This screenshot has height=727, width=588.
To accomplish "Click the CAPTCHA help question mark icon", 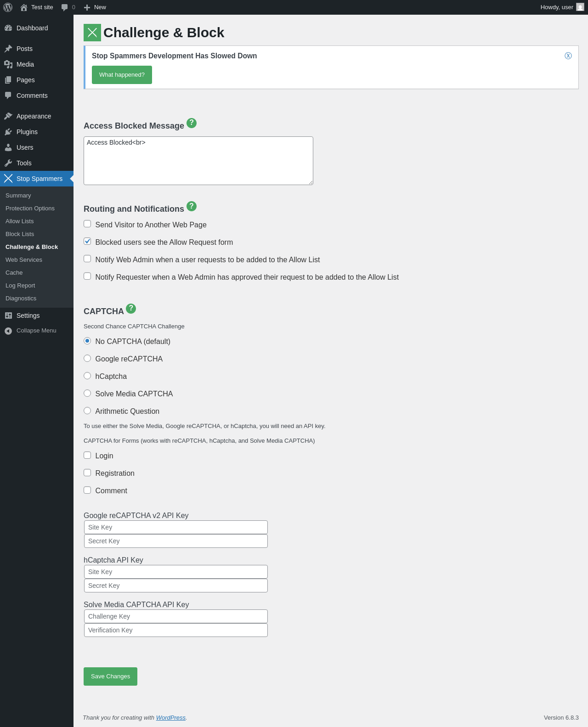I will coord(131,308).
